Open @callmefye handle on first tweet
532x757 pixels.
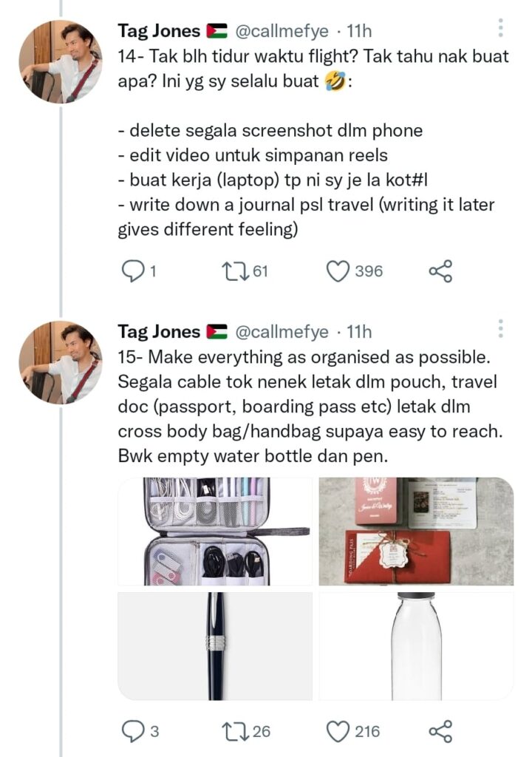pyautogui.click(x=282, y=31)
